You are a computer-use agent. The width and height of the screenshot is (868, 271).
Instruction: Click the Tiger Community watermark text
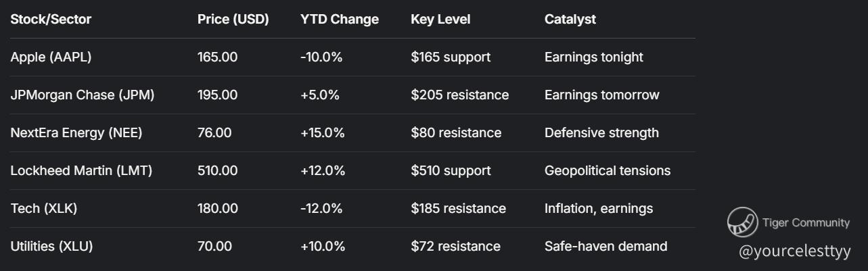click(806, 222)
